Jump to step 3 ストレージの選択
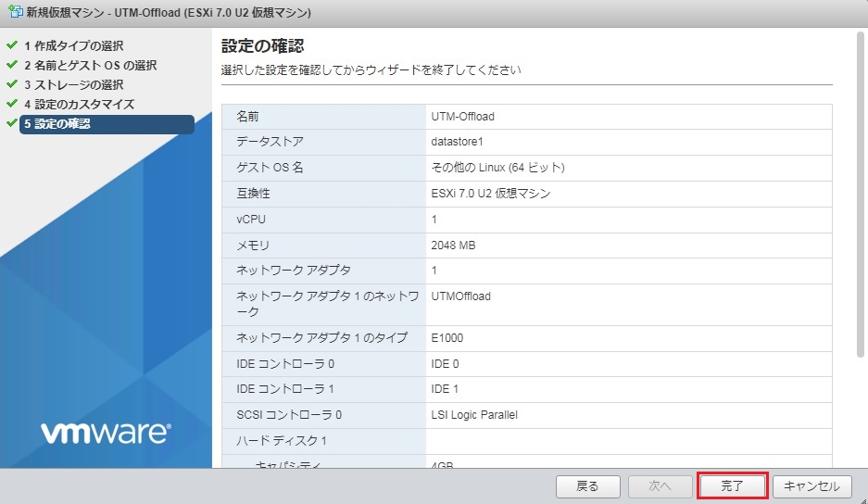This screenshot has width=868, height=504. pyautogui.click(x=74, y=84)
